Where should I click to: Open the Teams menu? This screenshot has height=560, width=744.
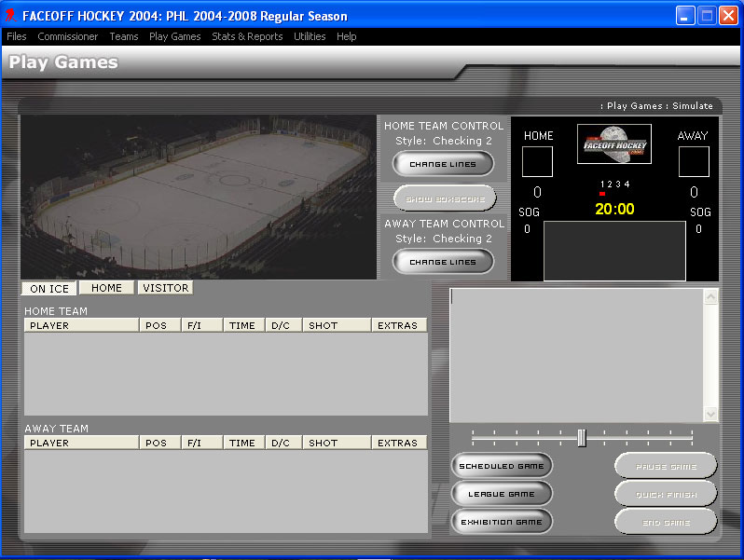(x=124, y=36)
